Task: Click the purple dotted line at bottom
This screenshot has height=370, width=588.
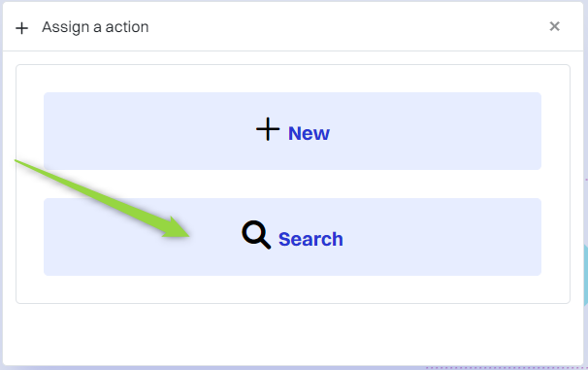Action: tap(506, 368)
